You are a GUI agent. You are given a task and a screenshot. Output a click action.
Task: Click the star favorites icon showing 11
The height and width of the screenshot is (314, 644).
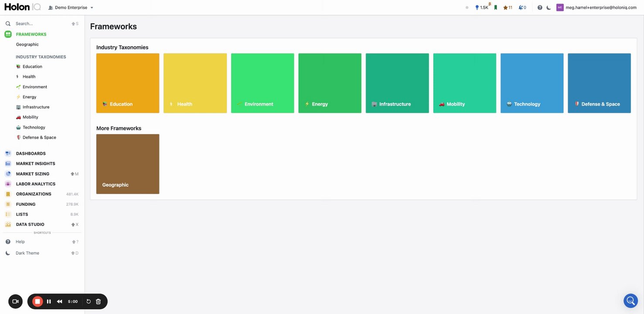[508, 7]
